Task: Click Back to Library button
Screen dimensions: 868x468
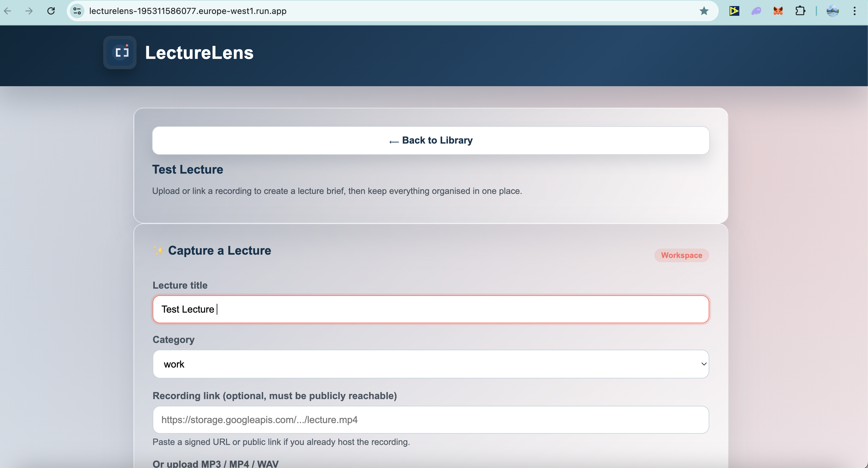Action: coord(431,140)
